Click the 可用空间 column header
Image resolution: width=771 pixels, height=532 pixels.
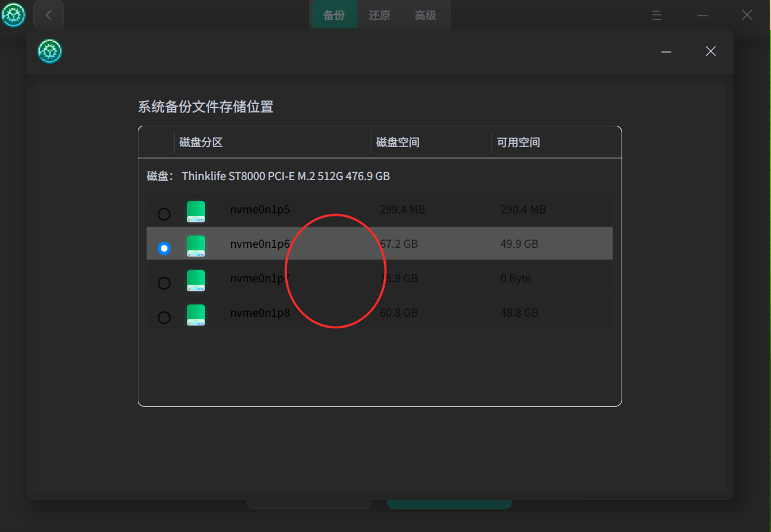tap(518, 141)
